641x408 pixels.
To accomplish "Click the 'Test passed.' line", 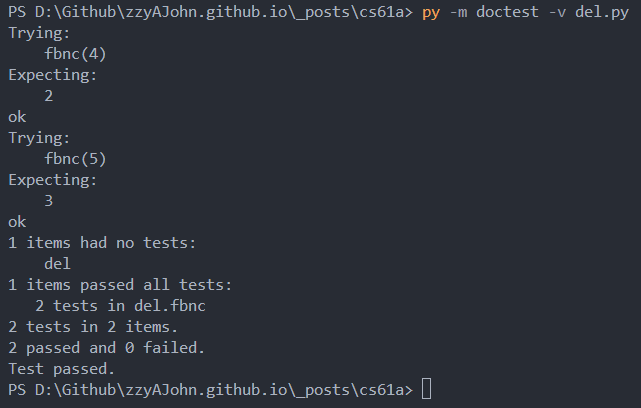I will coord(61,369).
